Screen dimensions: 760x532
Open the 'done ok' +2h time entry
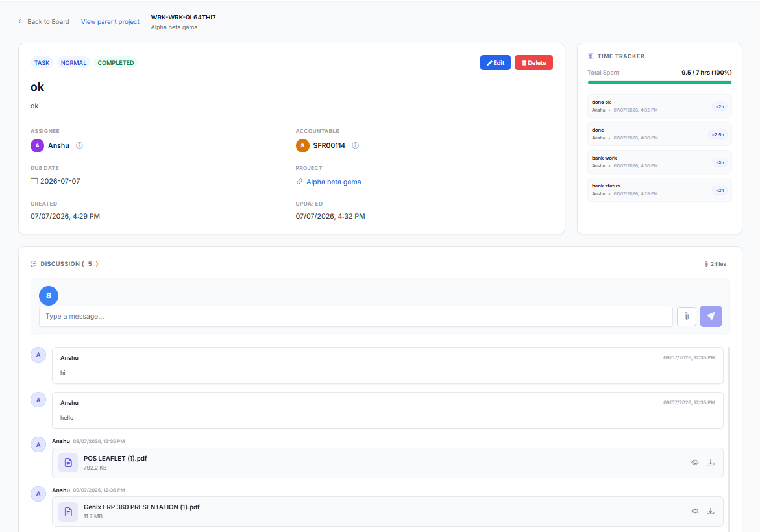(x=659, y=106)
